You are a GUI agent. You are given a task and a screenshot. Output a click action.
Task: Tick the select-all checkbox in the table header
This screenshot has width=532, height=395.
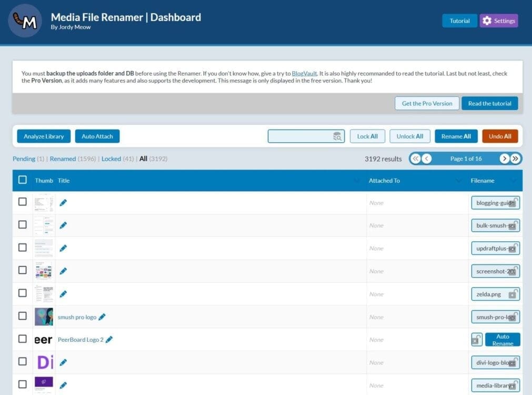tap(23, 180)
